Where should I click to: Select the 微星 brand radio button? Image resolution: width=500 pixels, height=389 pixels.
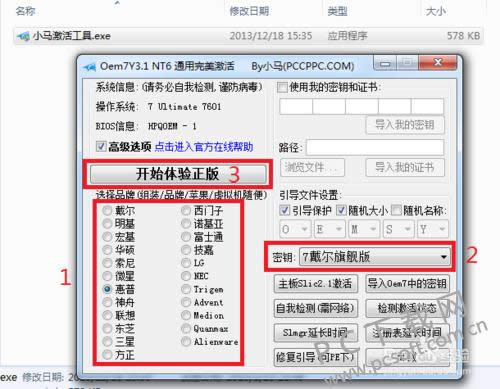[107, 276]
